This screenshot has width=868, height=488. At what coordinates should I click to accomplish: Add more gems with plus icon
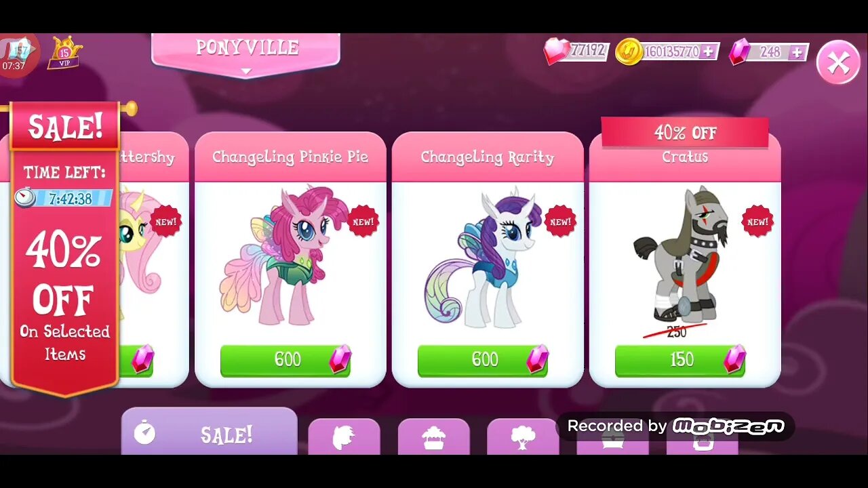click(797, 52)
